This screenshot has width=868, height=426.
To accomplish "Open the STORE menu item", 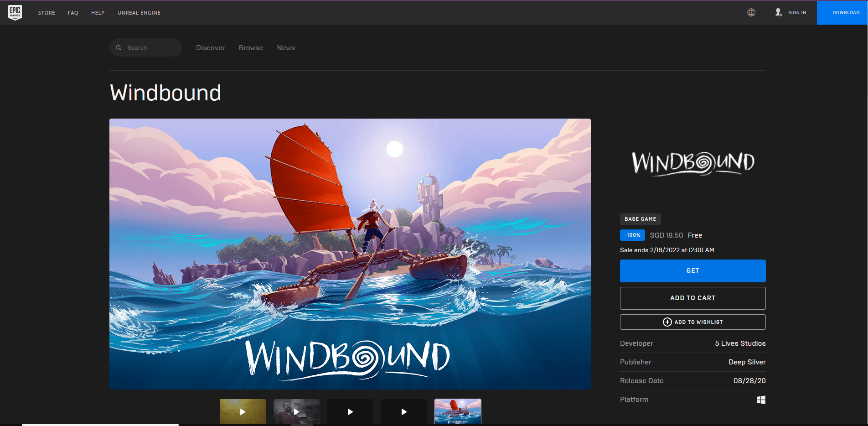I will point(46,13).
